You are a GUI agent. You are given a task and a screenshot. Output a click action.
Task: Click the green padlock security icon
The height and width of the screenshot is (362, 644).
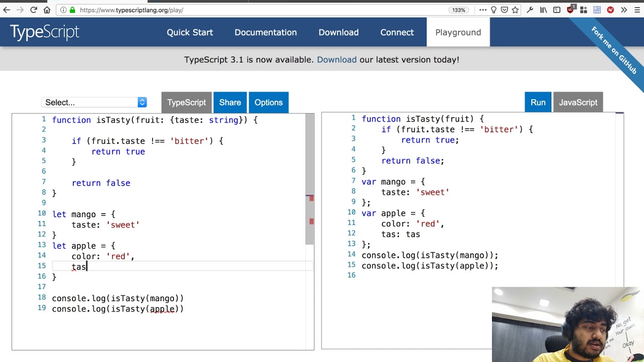pyautogui.click(x=72, y=10)
